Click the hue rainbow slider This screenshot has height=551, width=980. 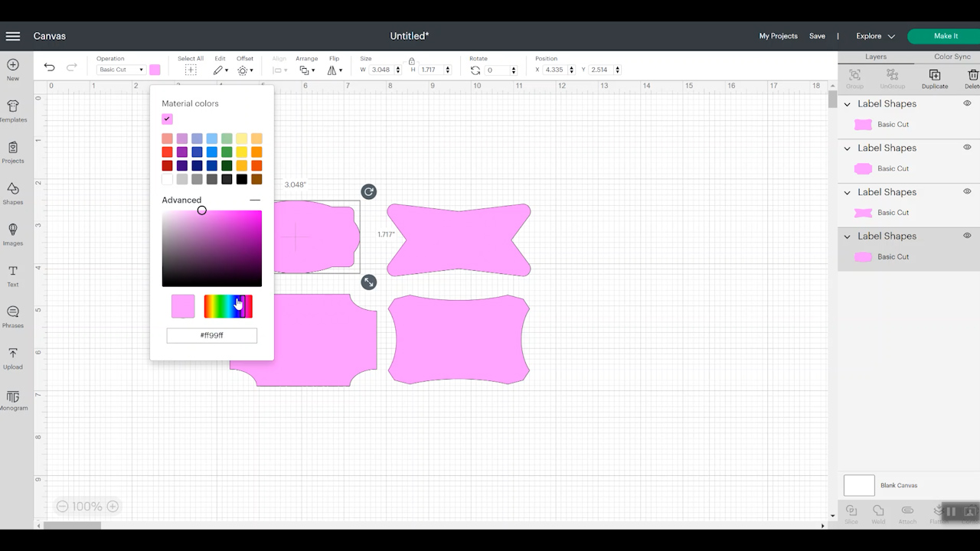[228, 306]
